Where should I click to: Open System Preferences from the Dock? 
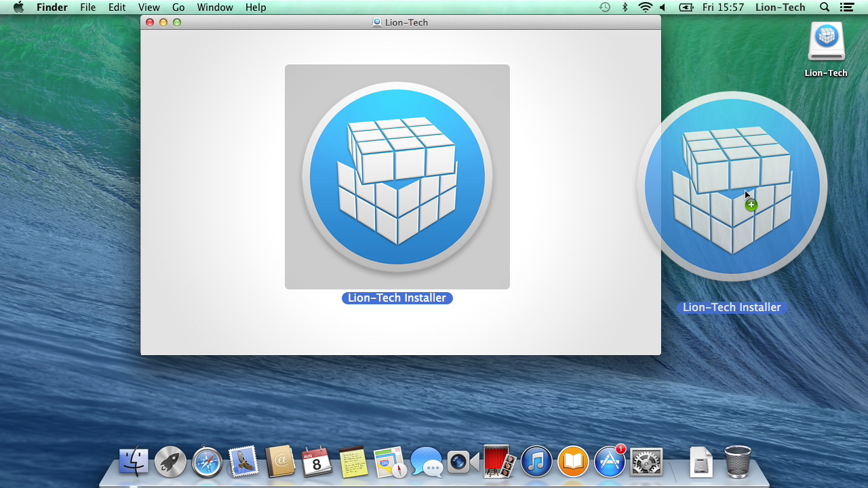(x=646, y=462)
